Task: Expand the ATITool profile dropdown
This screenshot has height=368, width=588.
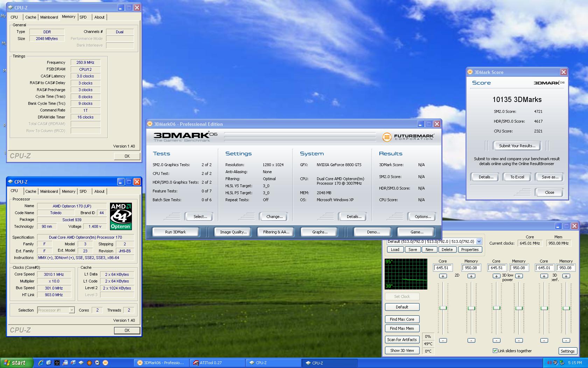Action: click(x=479, y=241)
